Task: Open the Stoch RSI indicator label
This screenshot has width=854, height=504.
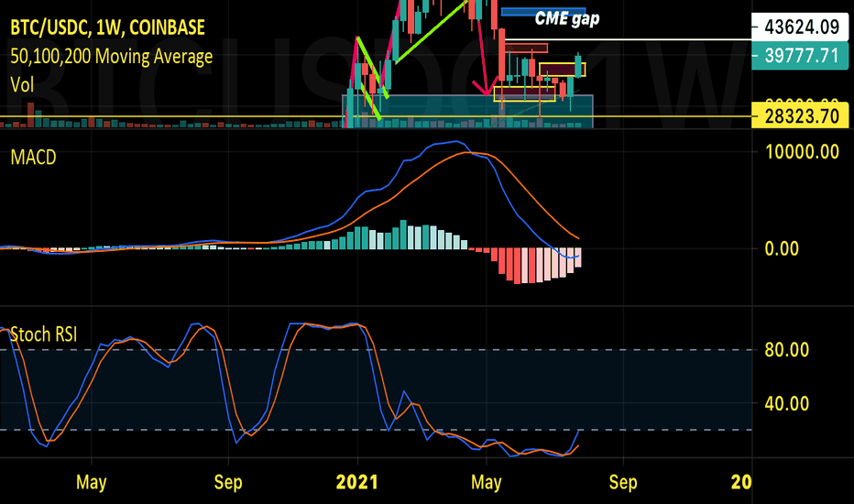Action: (44, 334)
